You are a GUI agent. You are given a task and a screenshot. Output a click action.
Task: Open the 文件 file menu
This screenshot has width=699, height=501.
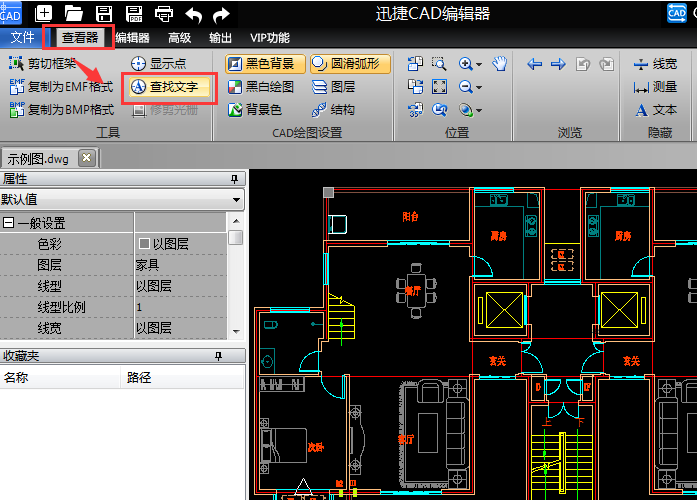22,38
